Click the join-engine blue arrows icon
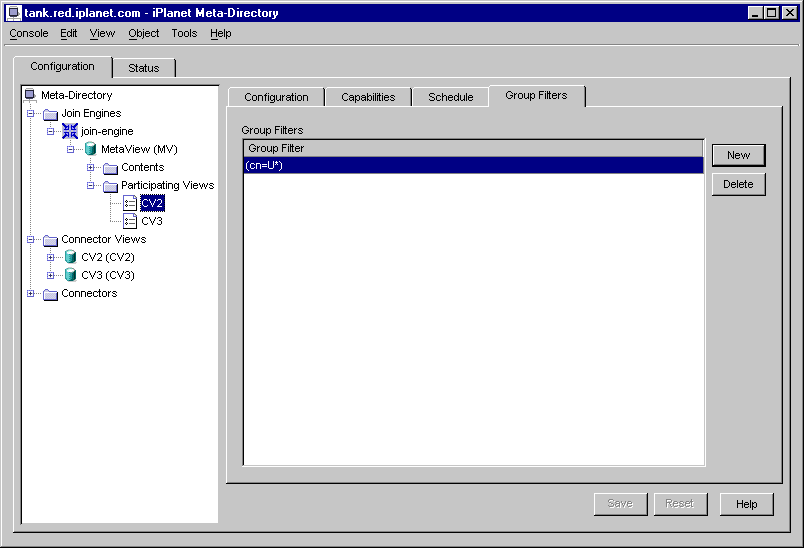 70,131
